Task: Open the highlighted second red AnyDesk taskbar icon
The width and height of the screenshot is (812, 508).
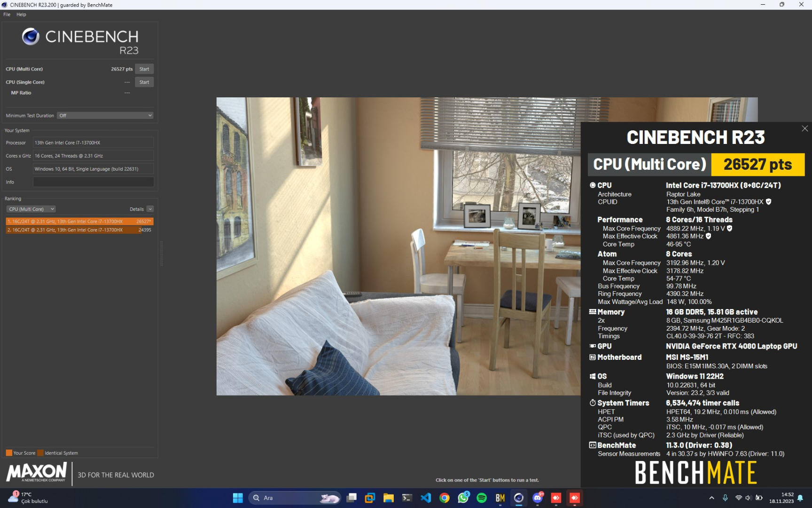Action: (x=575, y=498)
